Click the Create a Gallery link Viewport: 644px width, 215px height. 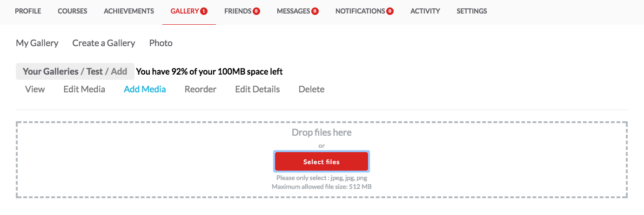pos(104,43)
